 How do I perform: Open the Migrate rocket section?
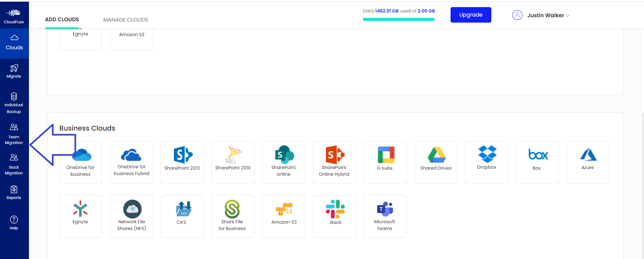(14, 71)
